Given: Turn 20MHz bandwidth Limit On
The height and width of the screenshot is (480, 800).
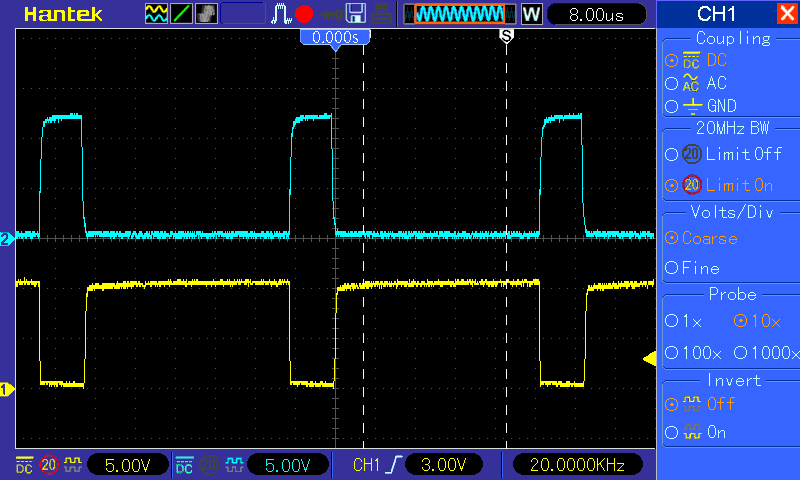Looking at the screenshot, I should coord(719,185).
